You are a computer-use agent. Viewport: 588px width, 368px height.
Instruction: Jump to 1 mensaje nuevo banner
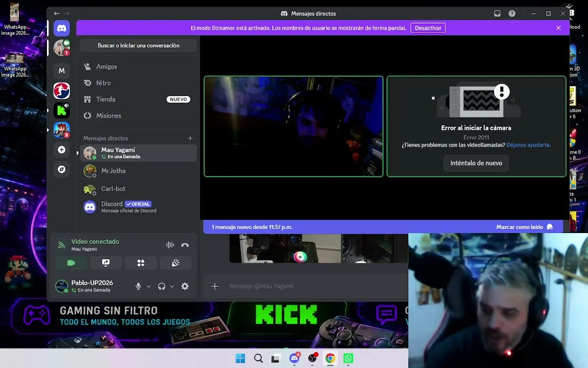[252, 227]
